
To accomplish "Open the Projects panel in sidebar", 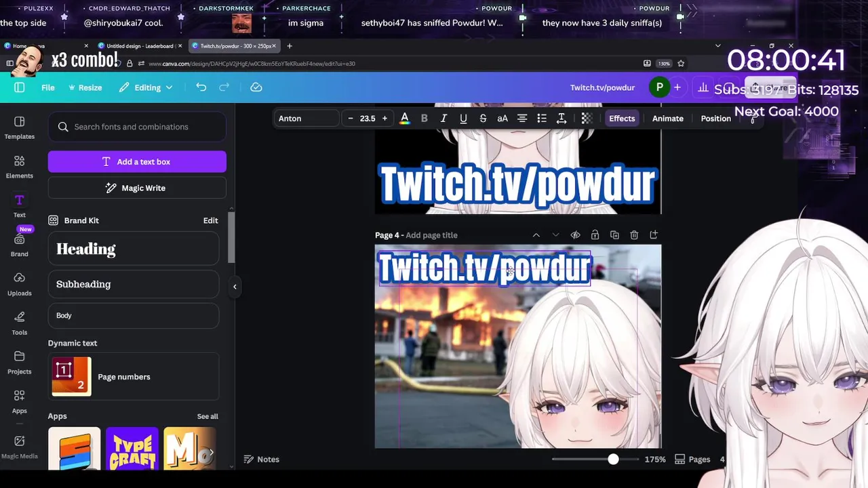I will [19, 363].
